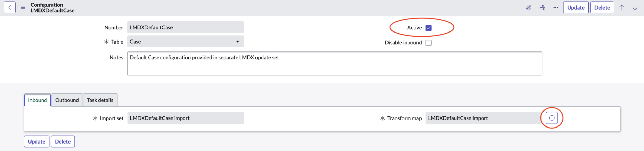
Task: Click the Delete button in the header
Action: 602,7
